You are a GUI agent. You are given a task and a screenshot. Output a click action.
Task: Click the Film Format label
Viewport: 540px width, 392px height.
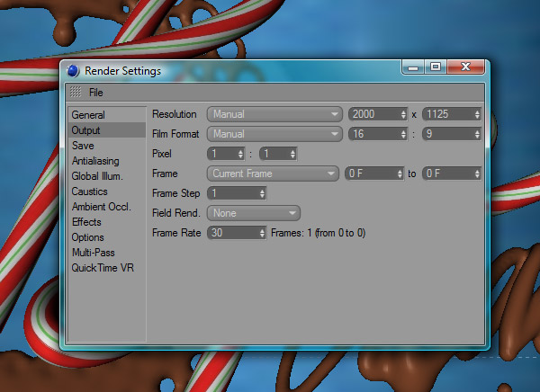pos(175,134)
